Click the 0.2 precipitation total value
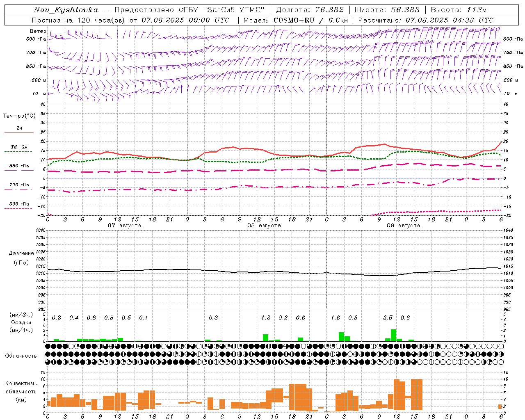Viewport: 525px width, 420px height. coord(283,318)
